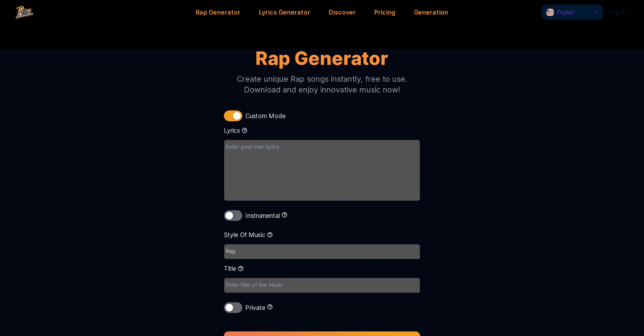Enable the Instrumental toggle
644x336 pixels.
pyautogui.click(x=233, y=216)
